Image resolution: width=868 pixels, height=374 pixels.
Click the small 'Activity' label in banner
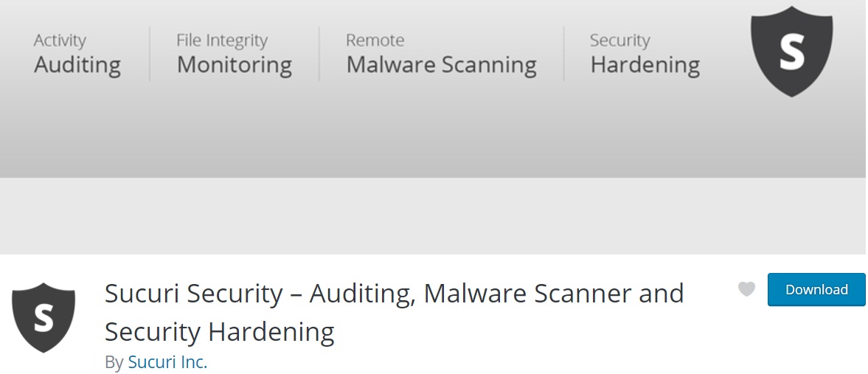tap(60, 41)
